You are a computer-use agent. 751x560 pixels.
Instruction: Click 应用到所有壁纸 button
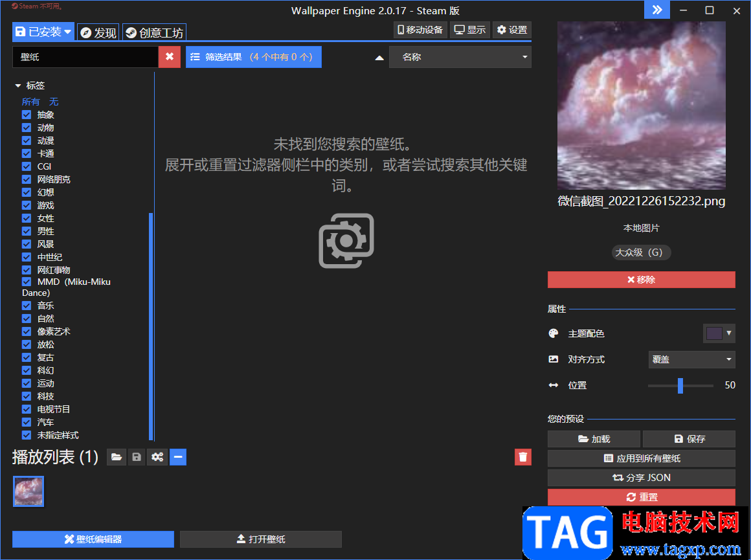coord(642,458)
